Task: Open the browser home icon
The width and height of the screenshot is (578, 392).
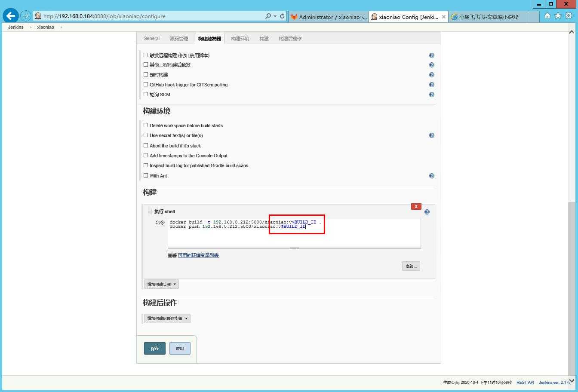Action: coord(547,16)
